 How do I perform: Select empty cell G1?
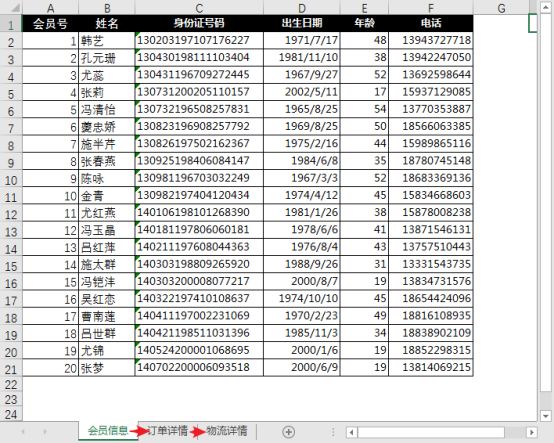[501, 23]
